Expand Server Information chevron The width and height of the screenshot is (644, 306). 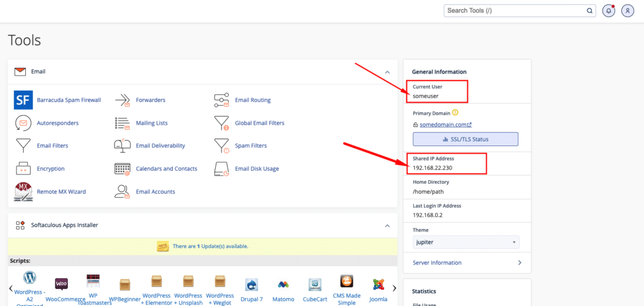(519, 263)
